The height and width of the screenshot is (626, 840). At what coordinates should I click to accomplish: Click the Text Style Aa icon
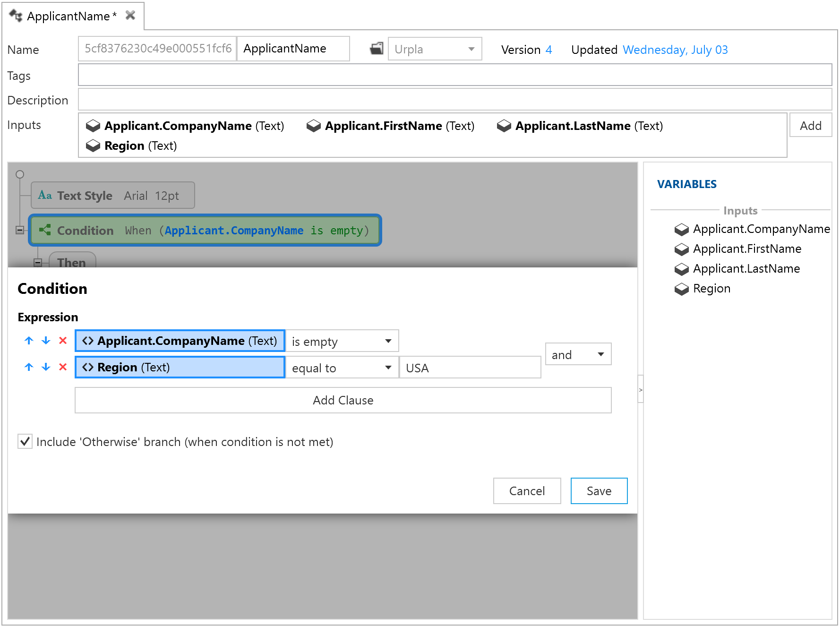pyautogui.click(x=45, y=196)
